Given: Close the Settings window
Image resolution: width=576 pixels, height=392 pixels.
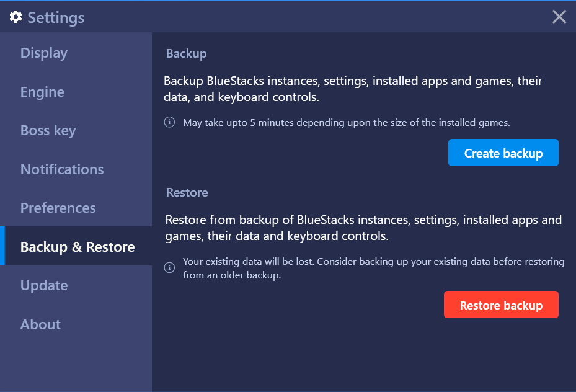Looking at the screenshot, I should pos(559,17).
